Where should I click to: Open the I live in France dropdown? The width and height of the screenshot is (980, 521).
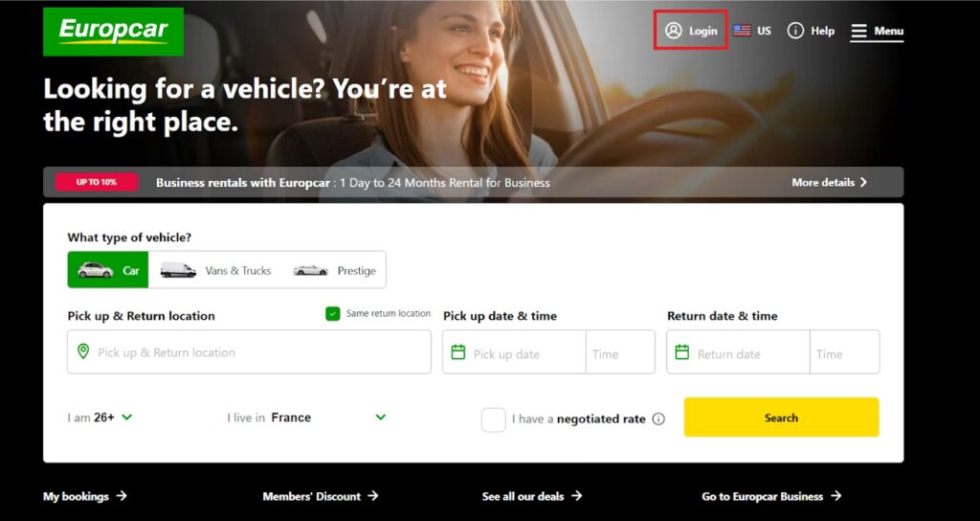(x=306, y=418)
